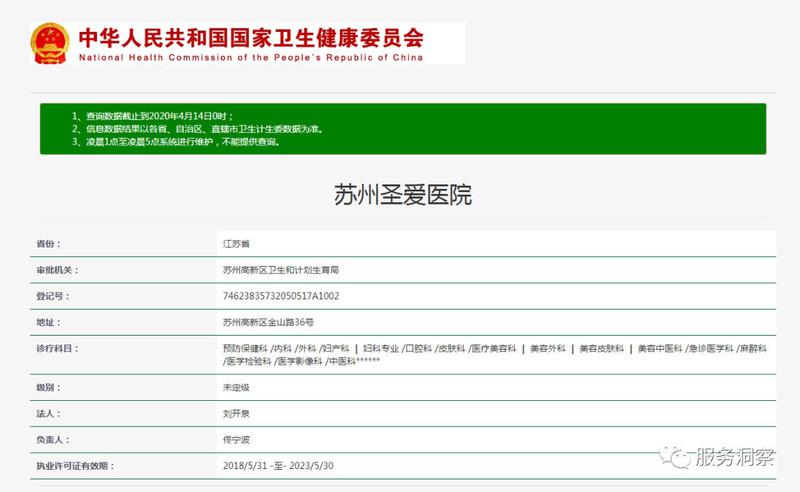The height and width of the screenshot is (492, 800).
Task: Click the address 苏州高新区金山路36号
Action: (x=268, y=322)
